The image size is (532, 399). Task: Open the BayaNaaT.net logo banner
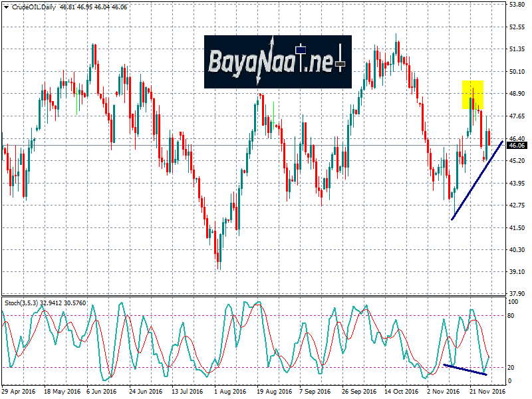pos(277,62)
